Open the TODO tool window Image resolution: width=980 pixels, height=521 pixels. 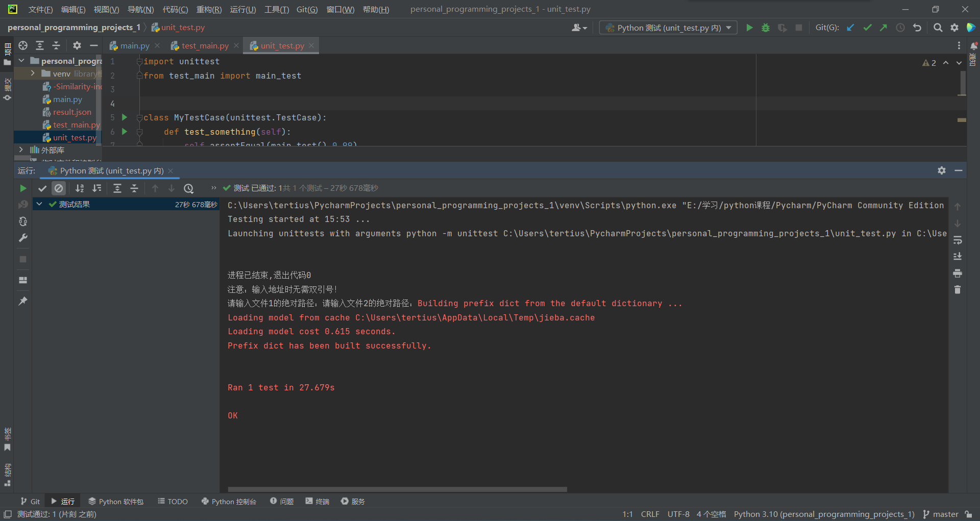pyautogui.click(x=173, y=501)
